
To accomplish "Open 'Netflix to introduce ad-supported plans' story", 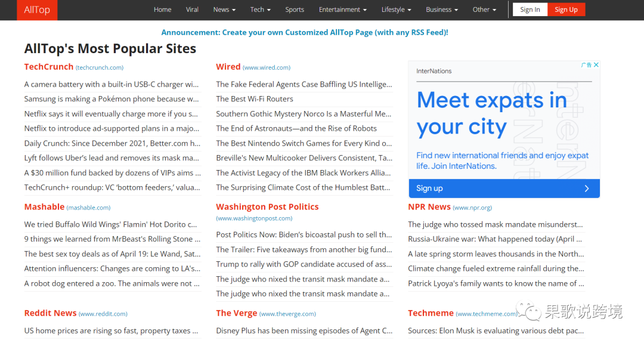I will coord(112,128).
